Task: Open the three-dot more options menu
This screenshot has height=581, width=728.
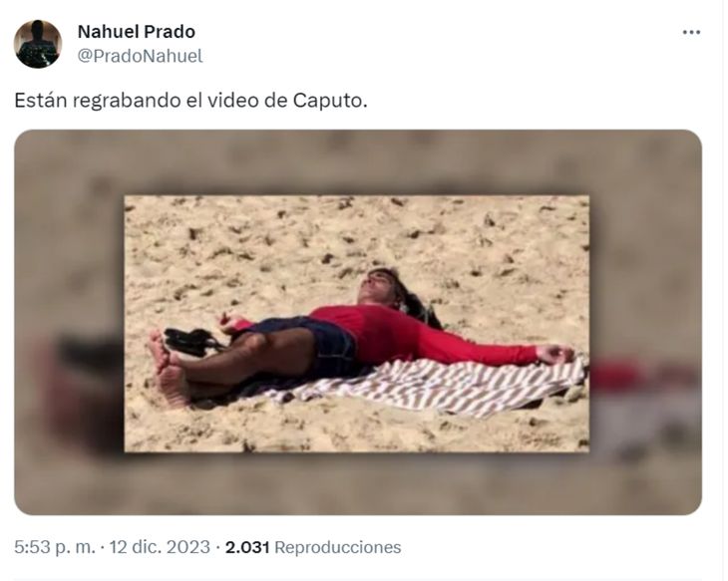Action: pyautogui.click(x=691, y=33)
